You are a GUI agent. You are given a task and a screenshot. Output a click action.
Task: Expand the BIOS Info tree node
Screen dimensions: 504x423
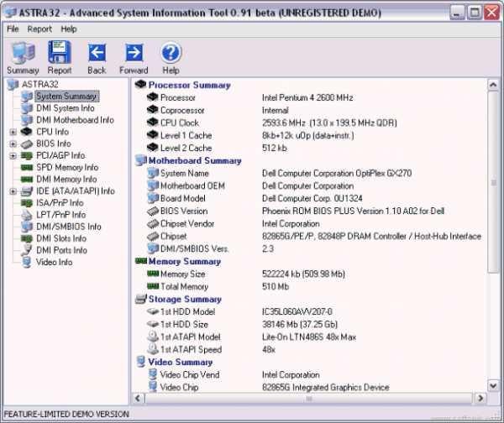pyautogui.click(x=13, y=144)
